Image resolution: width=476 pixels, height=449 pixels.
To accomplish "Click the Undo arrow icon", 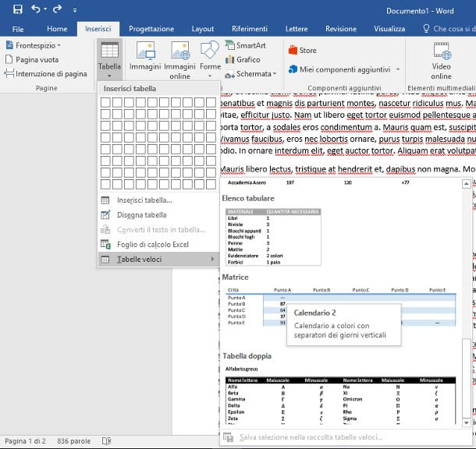I will tap(37, 9).
